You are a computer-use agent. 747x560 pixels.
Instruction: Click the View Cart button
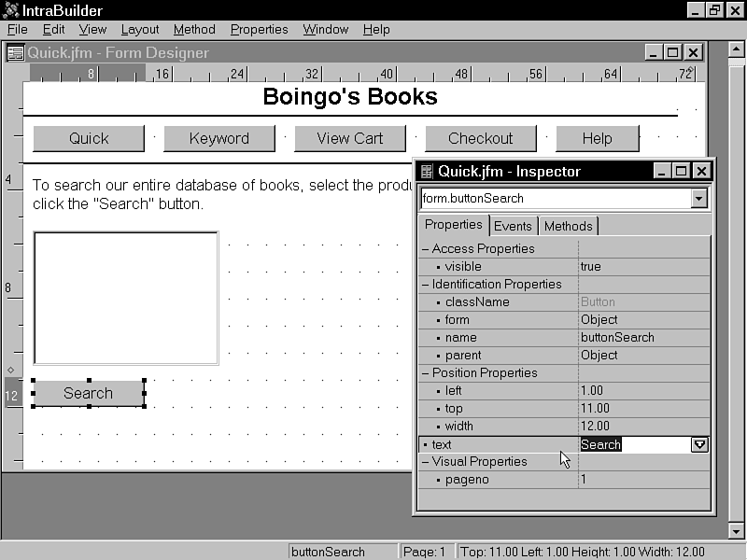coord(349,138)
